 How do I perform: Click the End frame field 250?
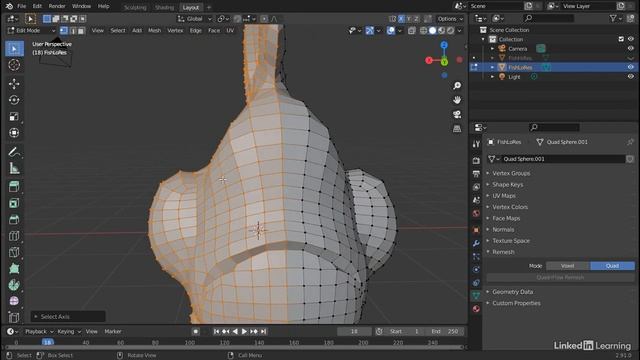pyautogui.click(x=446, y=332)
